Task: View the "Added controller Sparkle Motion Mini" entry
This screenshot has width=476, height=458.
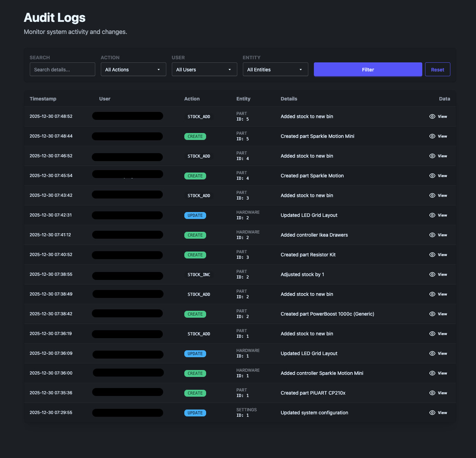Action: tap(438, 373)
